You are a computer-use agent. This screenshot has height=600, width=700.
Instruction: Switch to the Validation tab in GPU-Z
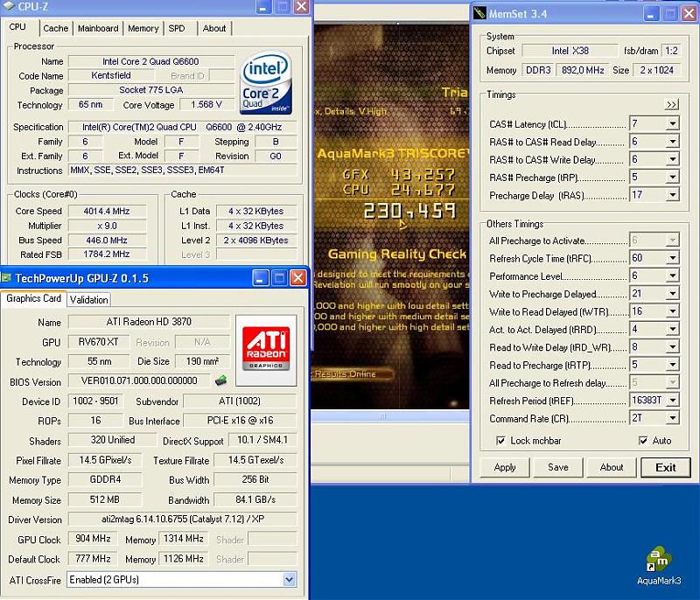(89, 300)
